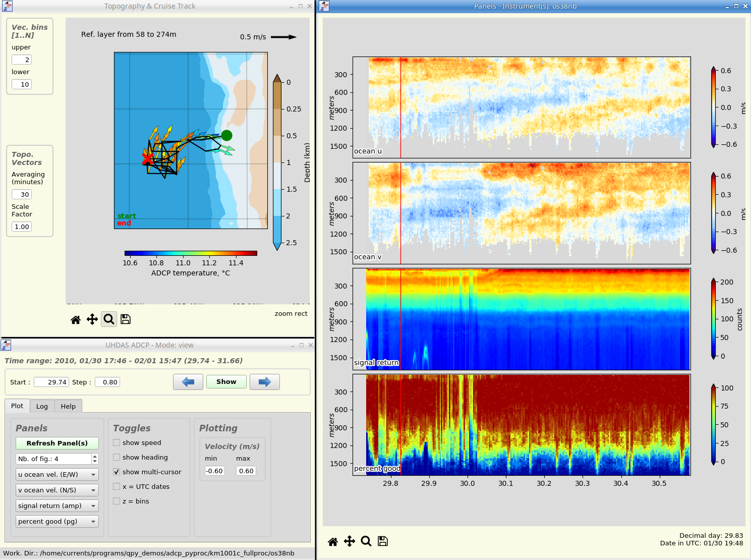Uncheck show multi-cursor checkbox
This screenshot has width=751, height=560.
pyautogui.click(x=117, y=472)
